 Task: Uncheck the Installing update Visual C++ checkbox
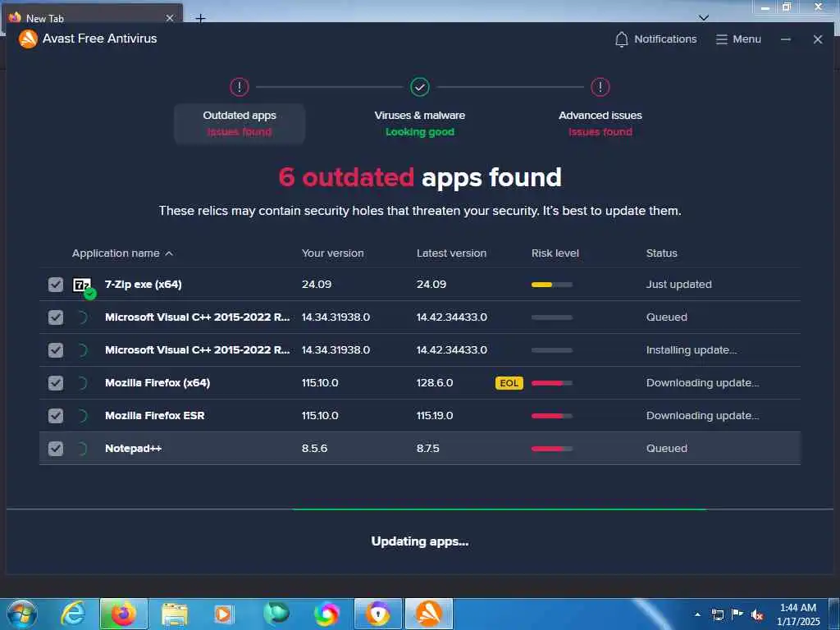click(x=56, y=349)
